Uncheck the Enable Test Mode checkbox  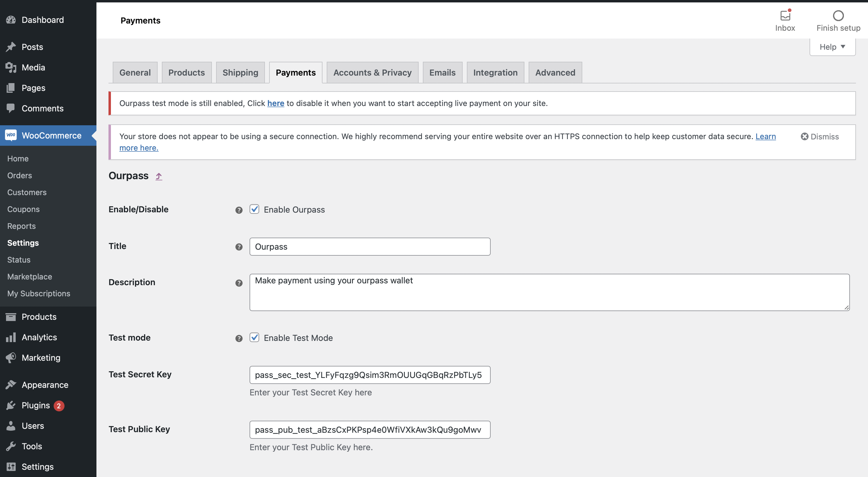[x=254, y=337]
